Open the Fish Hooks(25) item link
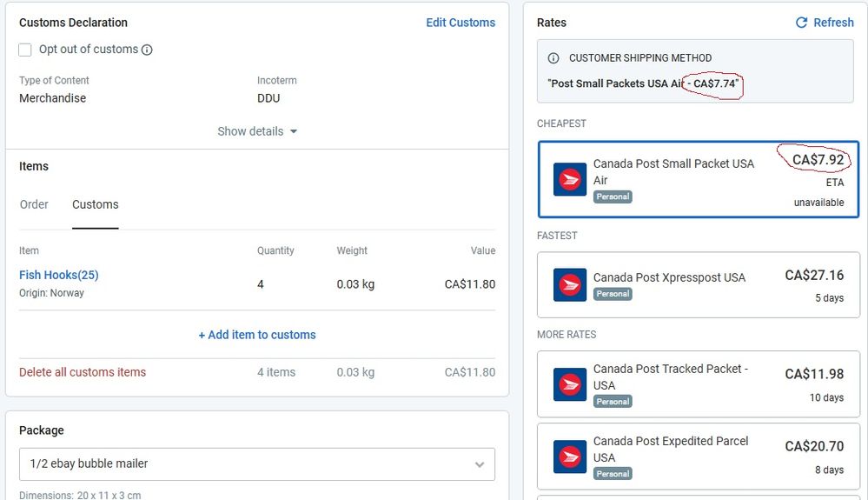Viewport: 868px width, 500px height. click(x=59, y=275)
